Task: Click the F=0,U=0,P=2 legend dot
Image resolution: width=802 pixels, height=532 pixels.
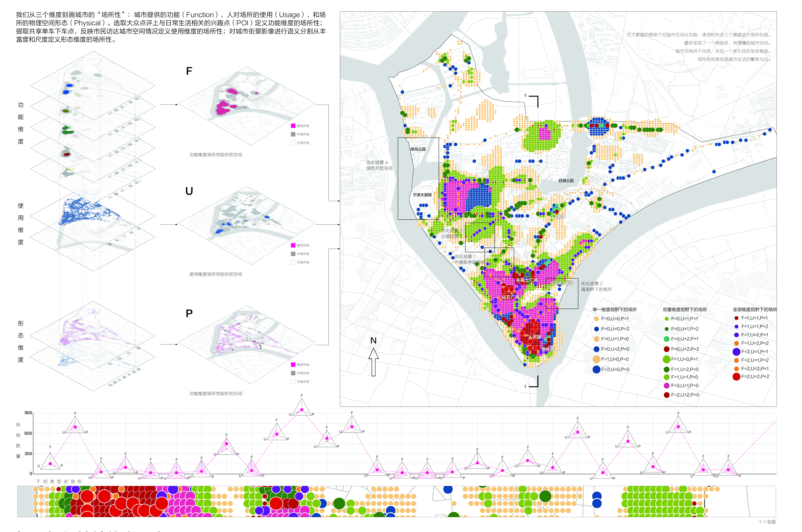Action: (596, 329)
